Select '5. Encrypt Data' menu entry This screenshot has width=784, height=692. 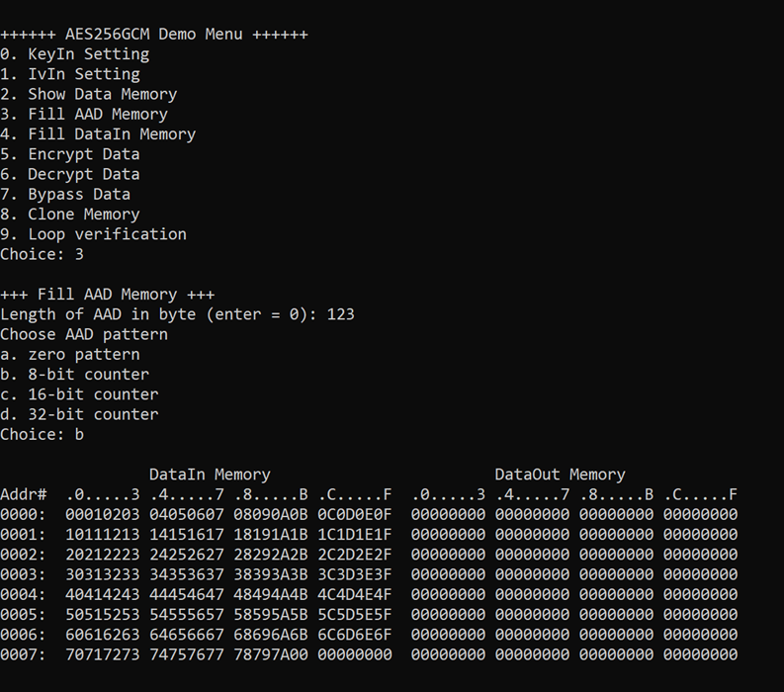click(70, 154)
